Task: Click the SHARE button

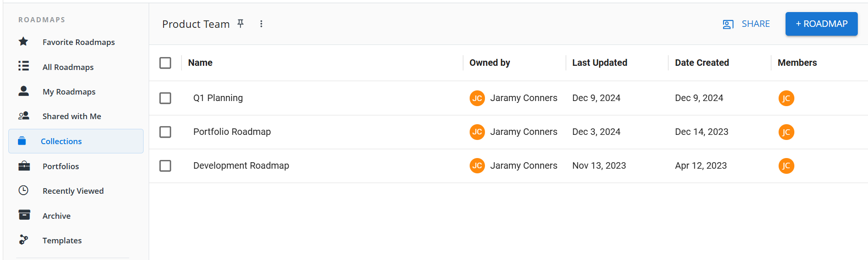Action: pos(746,24)
